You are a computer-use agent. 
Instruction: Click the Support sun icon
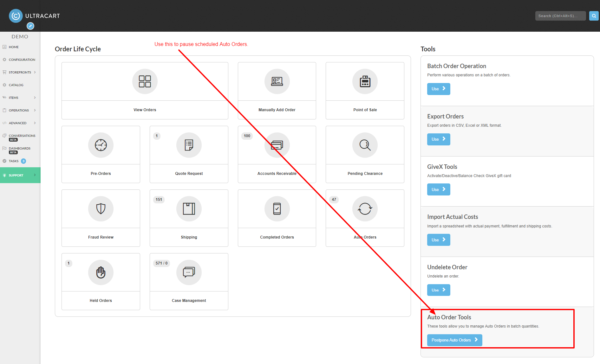click(x=4, y=175)
